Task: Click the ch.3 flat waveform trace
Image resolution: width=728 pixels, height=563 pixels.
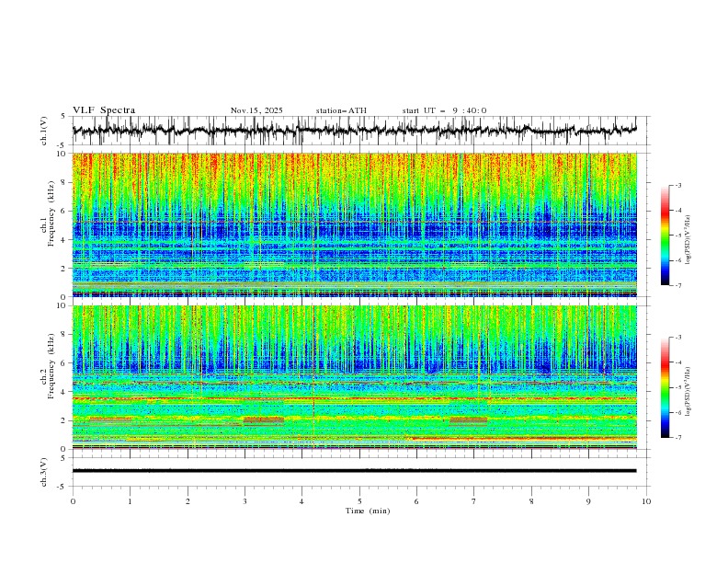Action: point(354,471)
